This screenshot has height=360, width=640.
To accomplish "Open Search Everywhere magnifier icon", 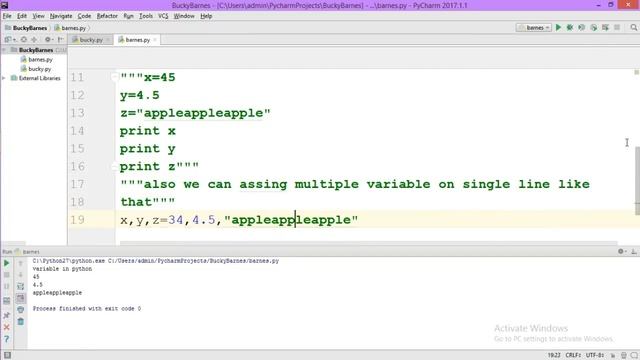I will click(633, 27).
